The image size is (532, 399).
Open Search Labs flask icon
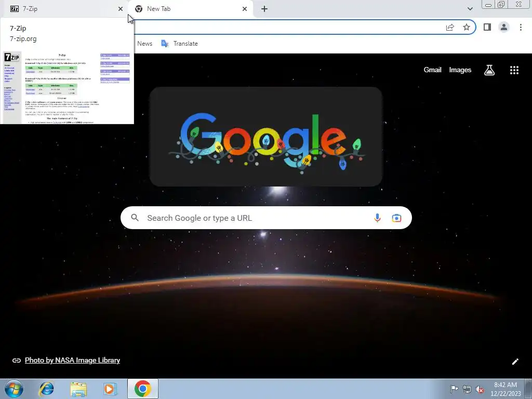(x=489, y=70)
